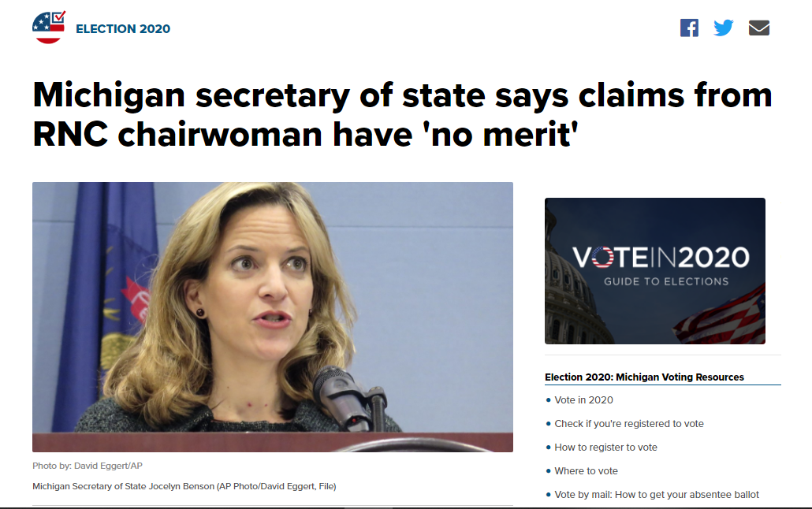Open 'How to register to vote' link
This screenshot has width=812, height=509.
(605, 448)
